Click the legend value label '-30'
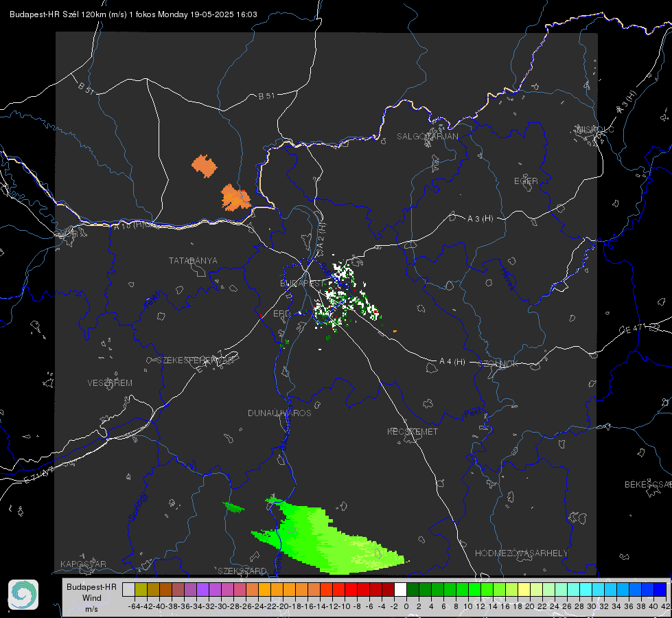The width and height of the screenshot is (672, 618). 221,606
